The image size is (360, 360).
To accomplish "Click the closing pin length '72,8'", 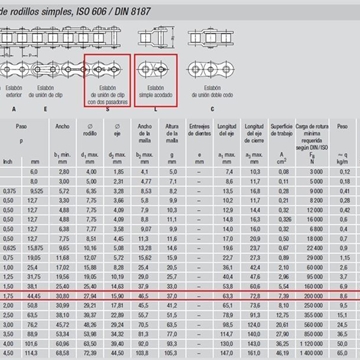I will pos(254,296).
